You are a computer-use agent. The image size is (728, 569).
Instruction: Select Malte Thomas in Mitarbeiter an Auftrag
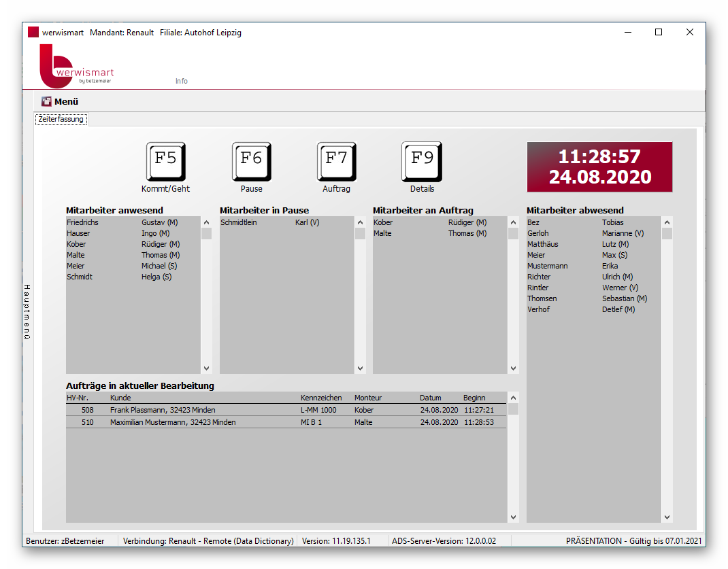440,233
